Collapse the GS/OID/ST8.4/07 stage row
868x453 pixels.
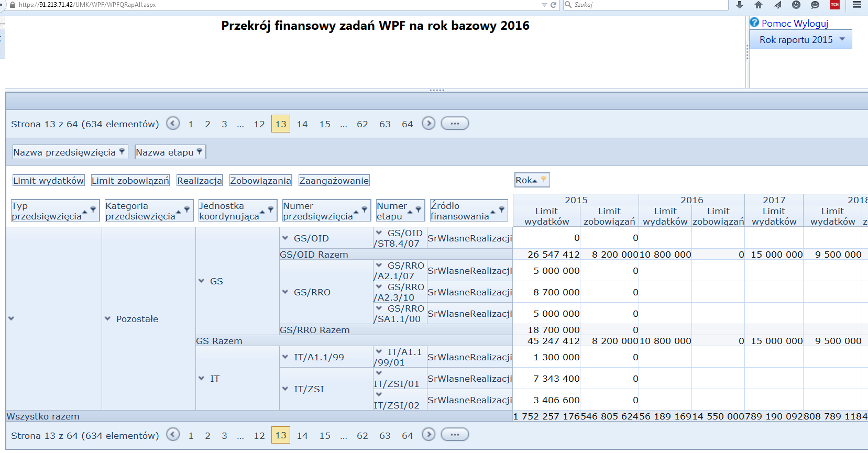click(x=379, y=233)
